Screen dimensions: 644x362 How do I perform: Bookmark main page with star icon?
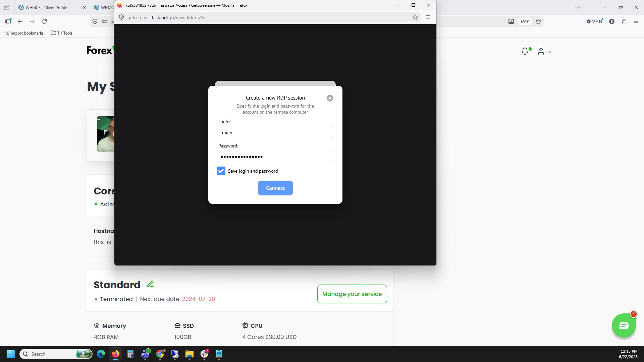pos(538,21)
